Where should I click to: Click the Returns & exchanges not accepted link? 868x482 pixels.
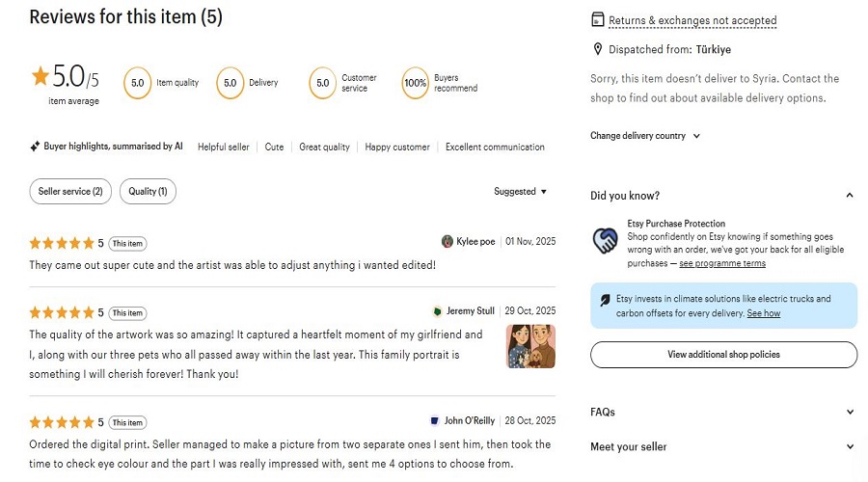pyautogui.click(x=692, y=20)
